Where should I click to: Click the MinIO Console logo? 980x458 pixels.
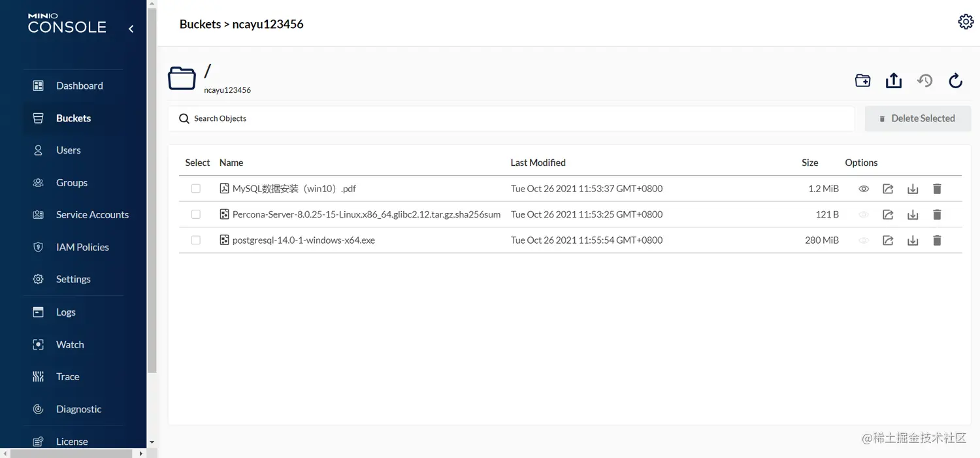pyautogui.click(x=67, y=24)
